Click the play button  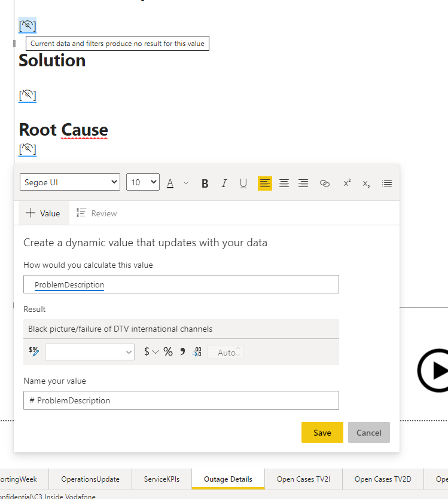tap(433, 371)
